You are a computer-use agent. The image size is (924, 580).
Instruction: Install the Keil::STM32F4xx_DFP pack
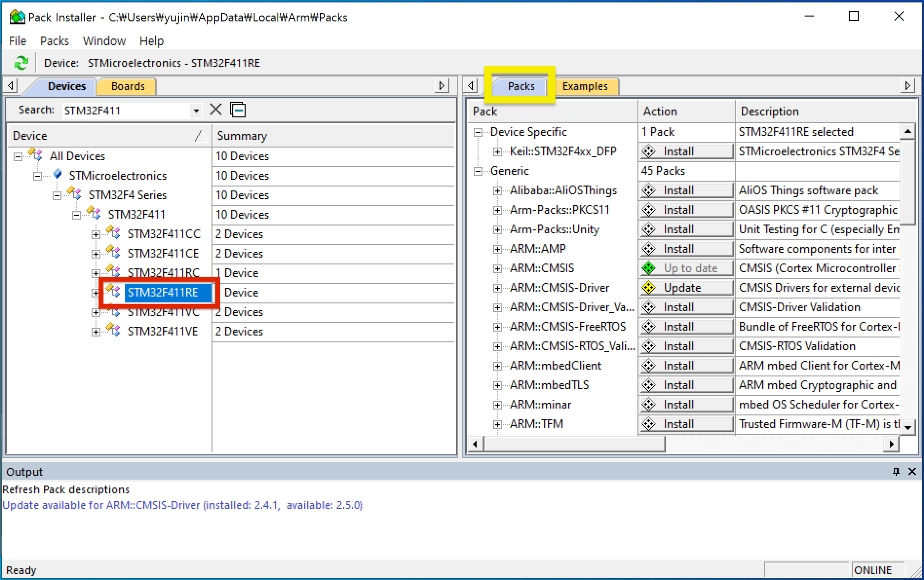686,151
